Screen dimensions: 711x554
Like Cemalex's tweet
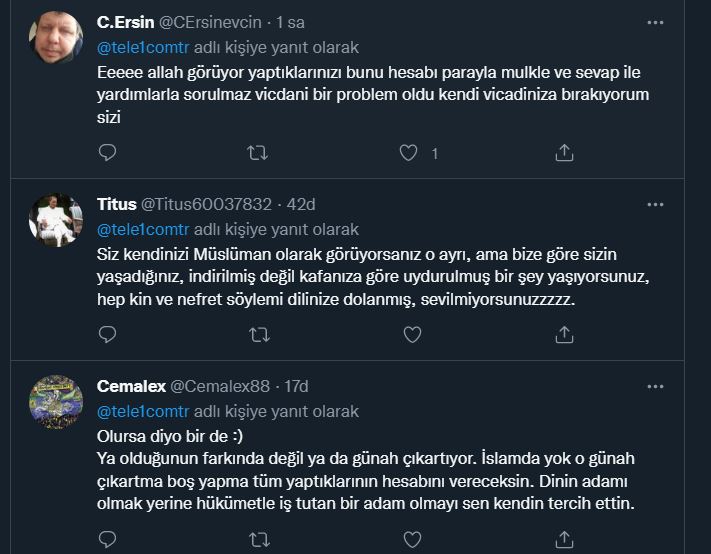coord(408,540)
